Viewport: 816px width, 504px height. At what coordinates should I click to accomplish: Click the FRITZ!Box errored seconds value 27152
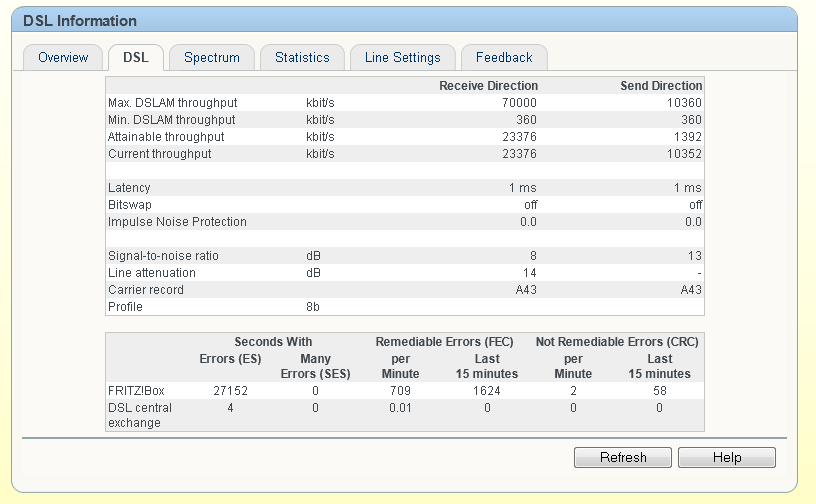pyautogui.click(x=228, y=391)
